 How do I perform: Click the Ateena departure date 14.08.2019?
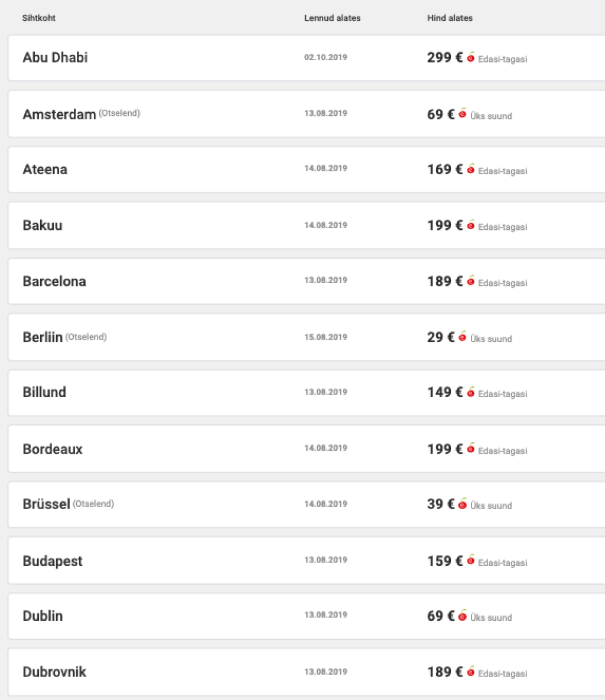coord(326,168)
